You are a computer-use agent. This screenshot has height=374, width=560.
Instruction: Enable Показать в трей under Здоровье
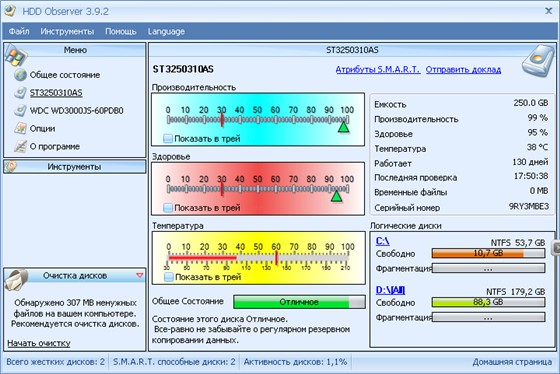click(x=168, y=208)
